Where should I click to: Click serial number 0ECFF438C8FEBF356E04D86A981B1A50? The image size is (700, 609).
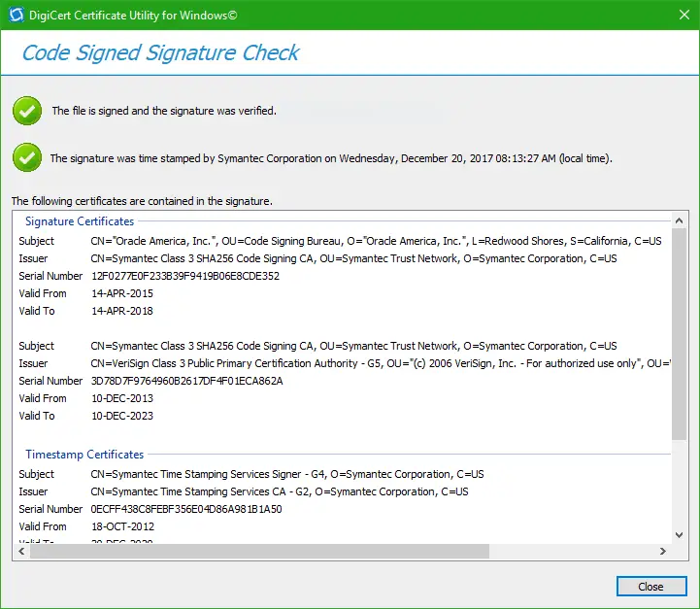click(186, 509)
